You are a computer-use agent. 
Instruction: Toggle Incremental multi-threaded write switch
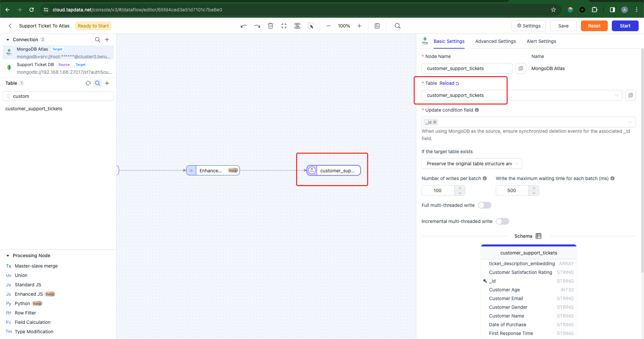click(502, 221)
